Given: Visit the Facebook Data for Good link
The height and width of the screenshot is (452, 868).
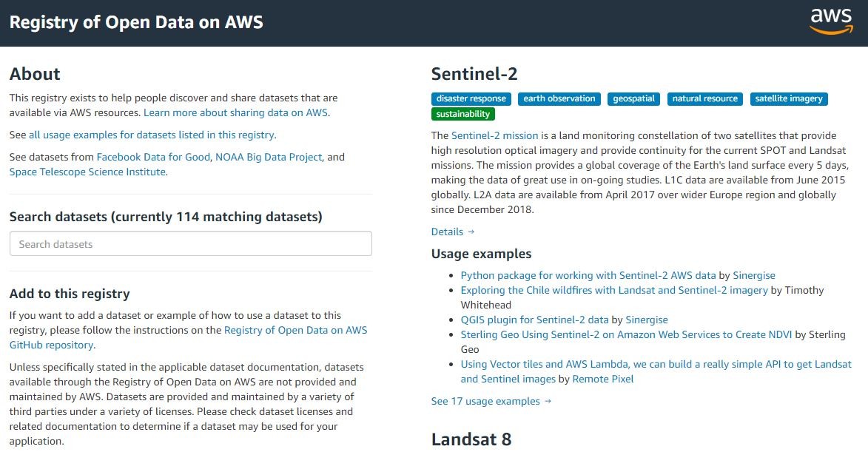Looking at the screenshot, I should pos(154,157).
